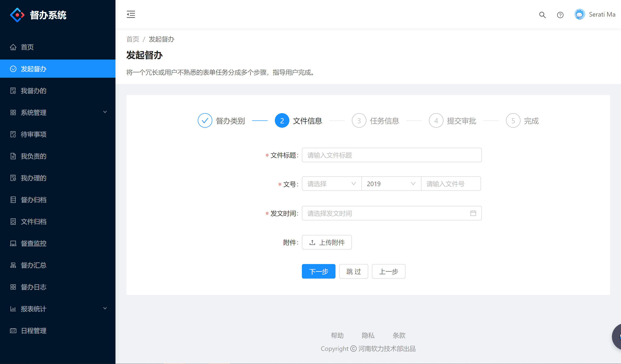Click step 3 任务信息 circle
Viewport: 621px width, 364px height.
tap(359, 121)
